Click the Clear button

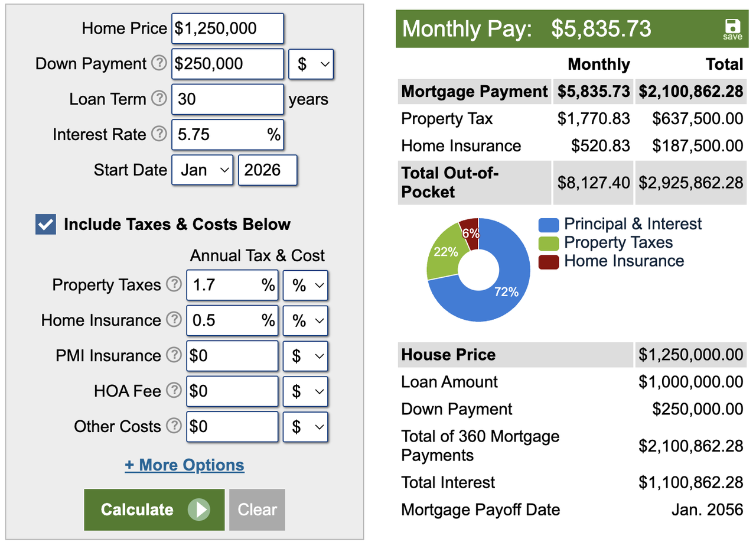coord(257,510)
